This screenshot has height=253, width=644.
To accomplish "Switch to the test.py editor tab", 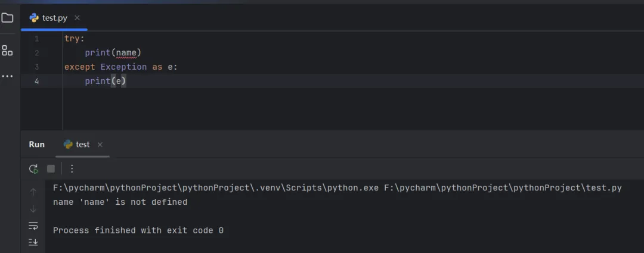I will pos(55,18).
